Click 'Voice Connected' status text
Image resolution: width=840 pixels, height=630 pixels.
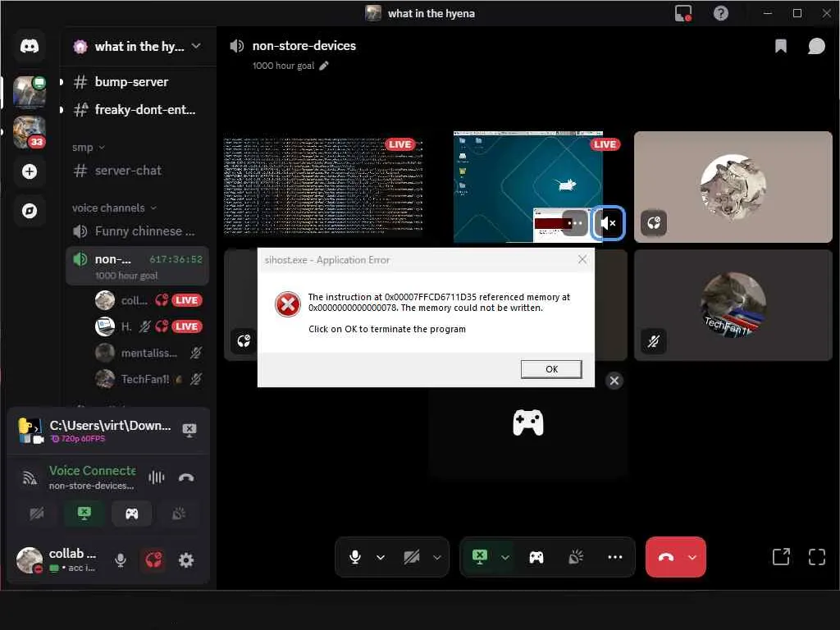tap(92, 470)
